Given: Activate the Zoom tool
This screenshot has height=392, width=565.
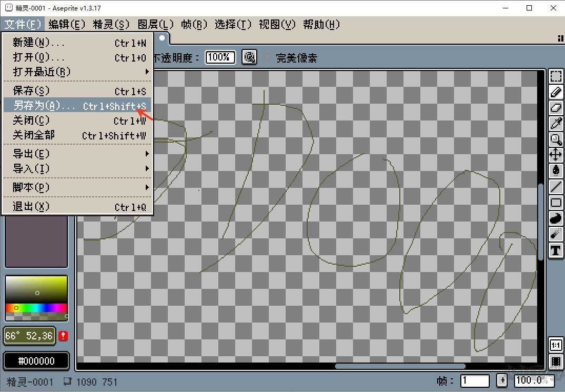Looking at the screenshot, I should click(556, 139).
